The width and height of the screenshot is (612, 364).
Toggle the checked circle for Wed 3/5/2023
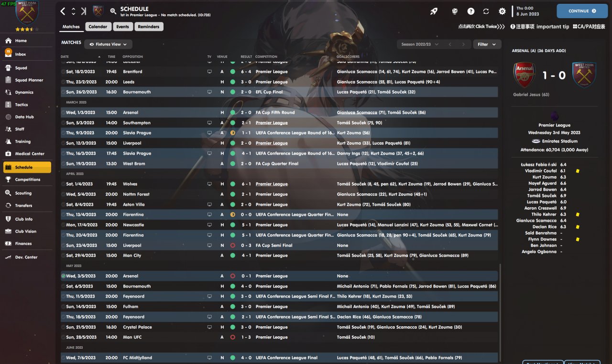pyautogui.click(x=64, y=276)
